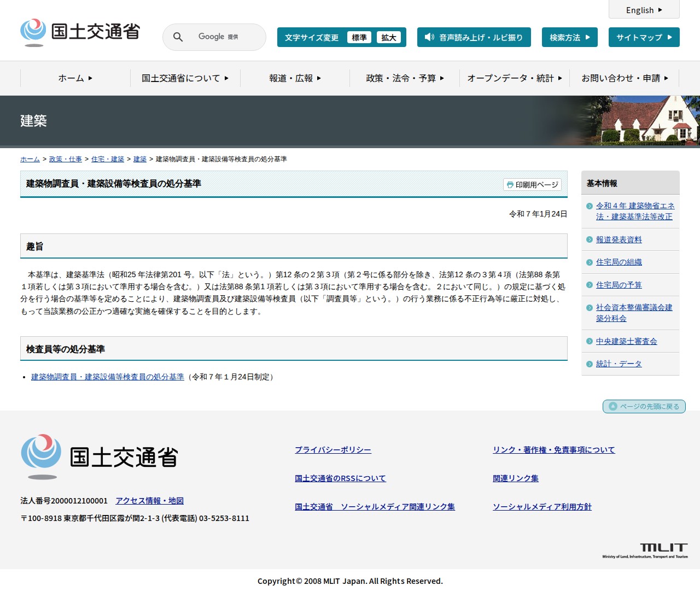Viewport: 700px width, 597px height.
Task: Click the 法人番号2000012100001 text
Action: 64,501
